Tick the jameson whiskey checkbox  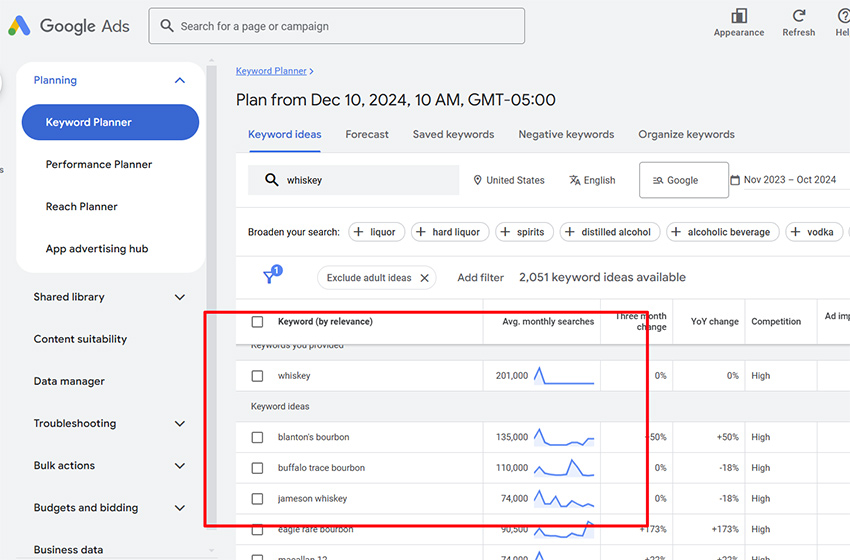pos(257,498)
